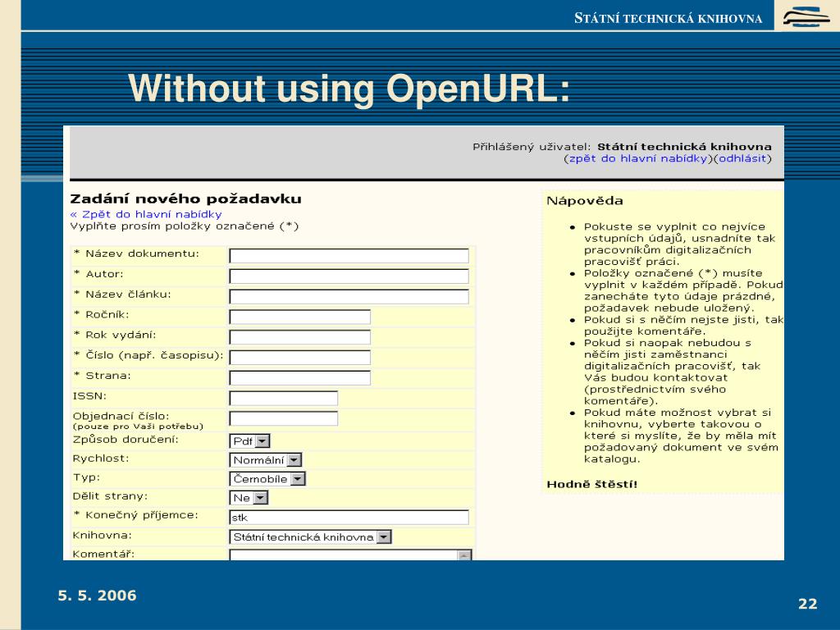Focus the 'Konečný příjemce' field containing stk

pos(349,518)
